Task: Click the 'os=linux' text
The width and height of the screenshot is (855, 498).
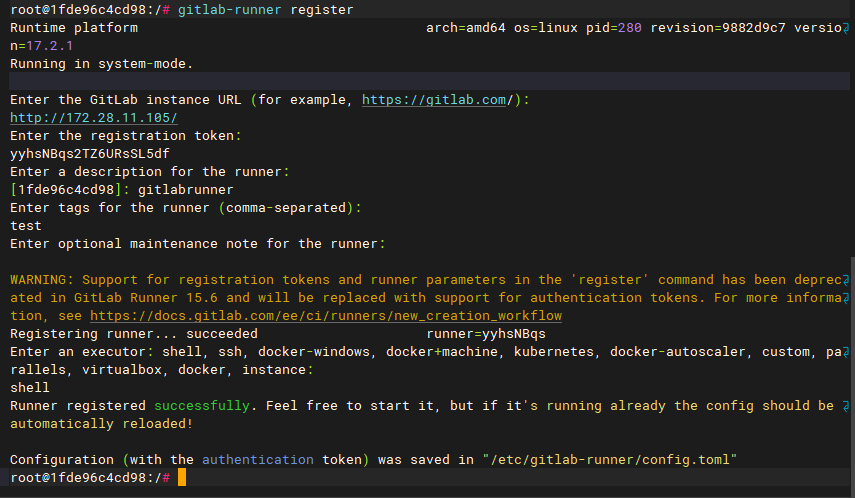Action: pyautogui.click(x=546, y=28)
